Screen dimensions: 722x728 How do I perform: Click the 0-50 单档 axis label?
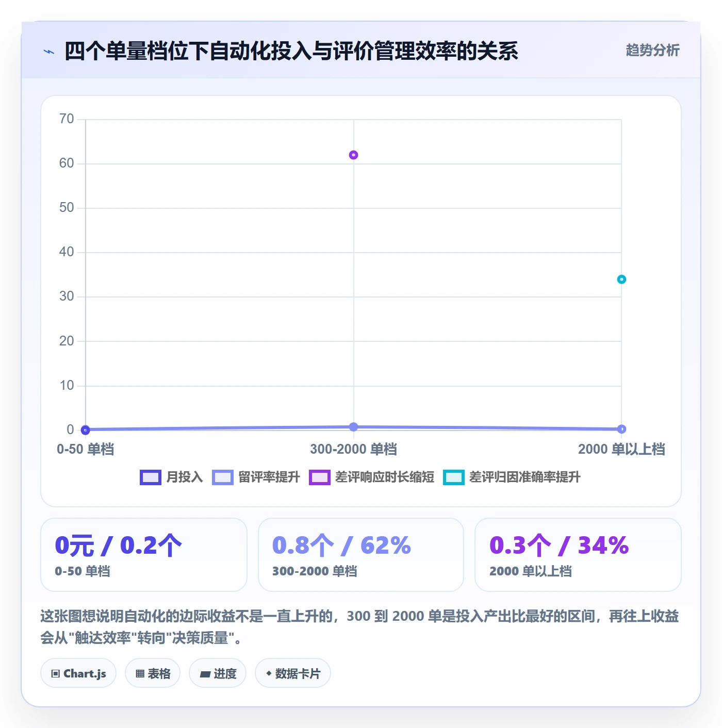tap(86, 449)
